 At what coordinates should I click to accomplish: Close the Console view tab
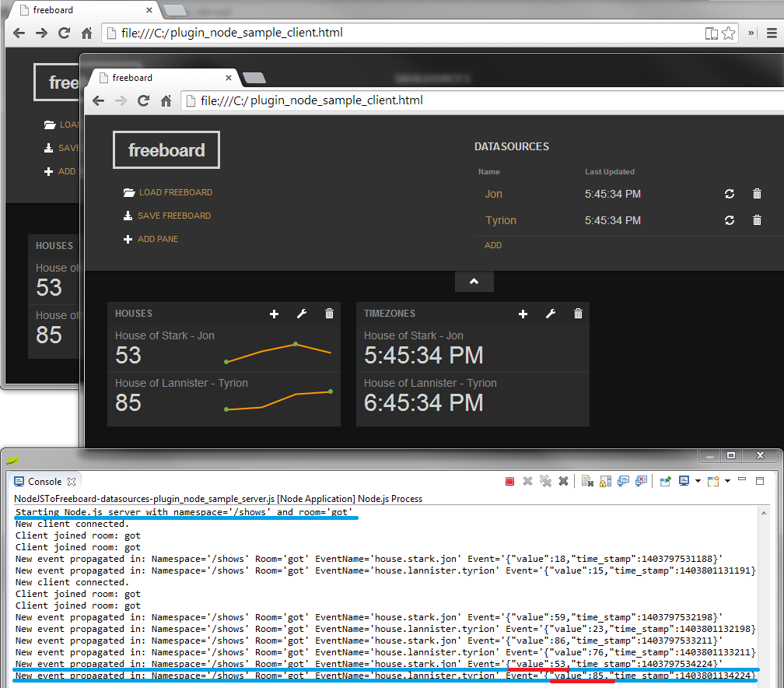click(72, 481)
